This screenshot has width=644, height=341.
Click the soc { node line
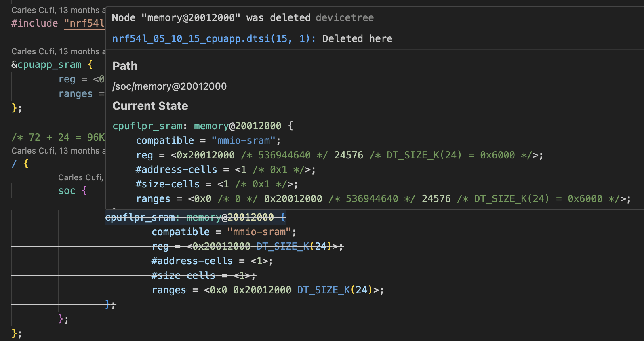click(73, 191)
